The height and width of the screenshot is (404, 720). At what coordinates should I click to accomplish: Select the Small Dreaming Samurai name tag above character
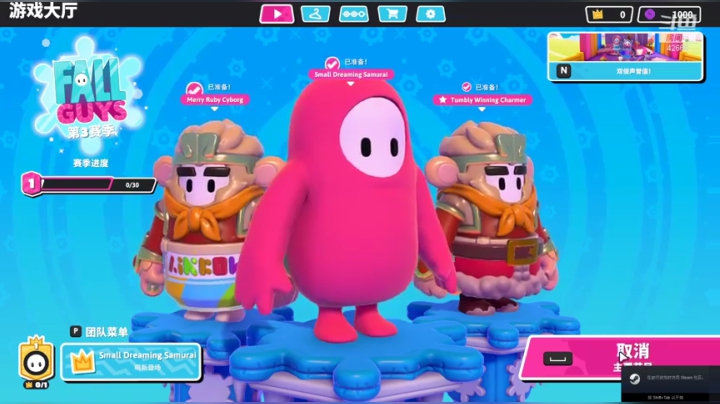(351, 74)
